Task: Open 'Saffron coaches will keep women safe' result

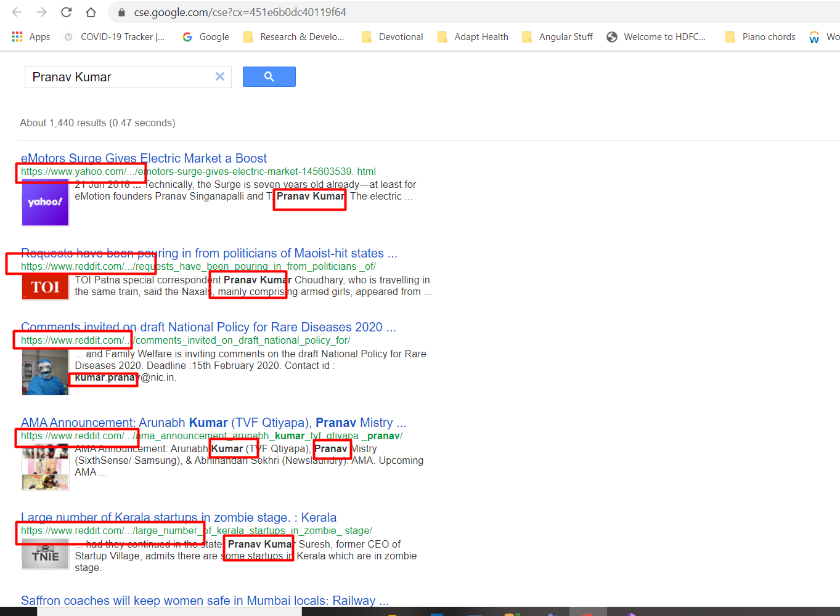Action: [205, 601]
